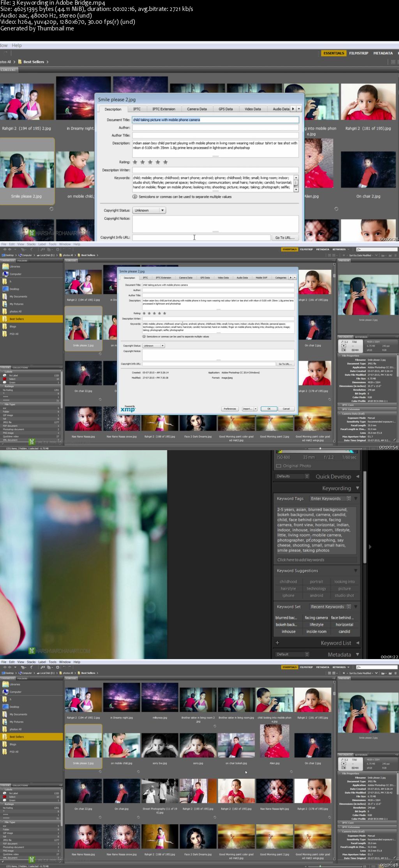Click the fifth rating star in top-frame dialog
The image size is (399, 868).
[165, 162]
